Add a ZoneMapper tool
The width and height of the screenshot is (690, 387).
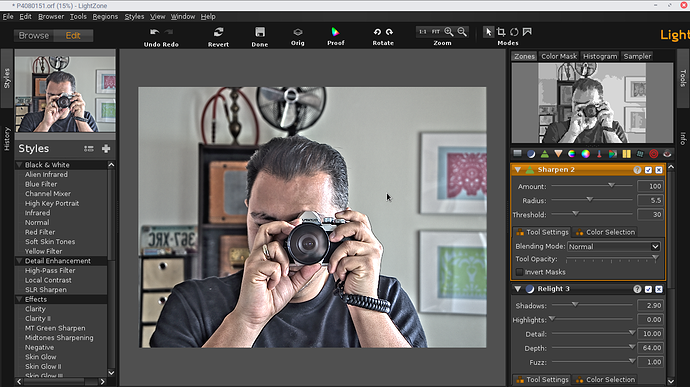pyautogui.click(x=518, y=154)
